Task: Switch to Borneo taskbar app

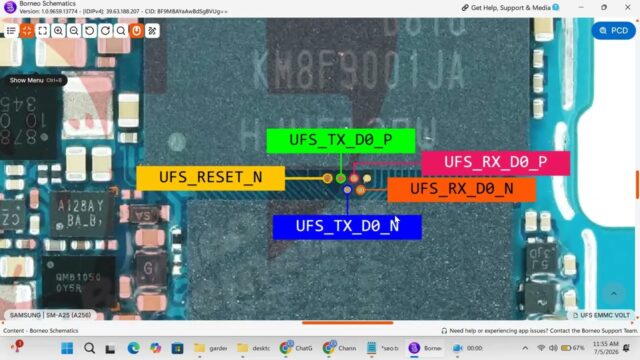Action: [x=426, y=348]
